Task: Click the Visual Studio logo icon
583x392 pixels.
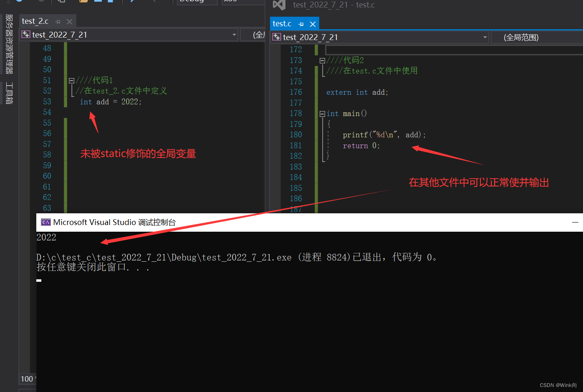Action: pos(279,5)
